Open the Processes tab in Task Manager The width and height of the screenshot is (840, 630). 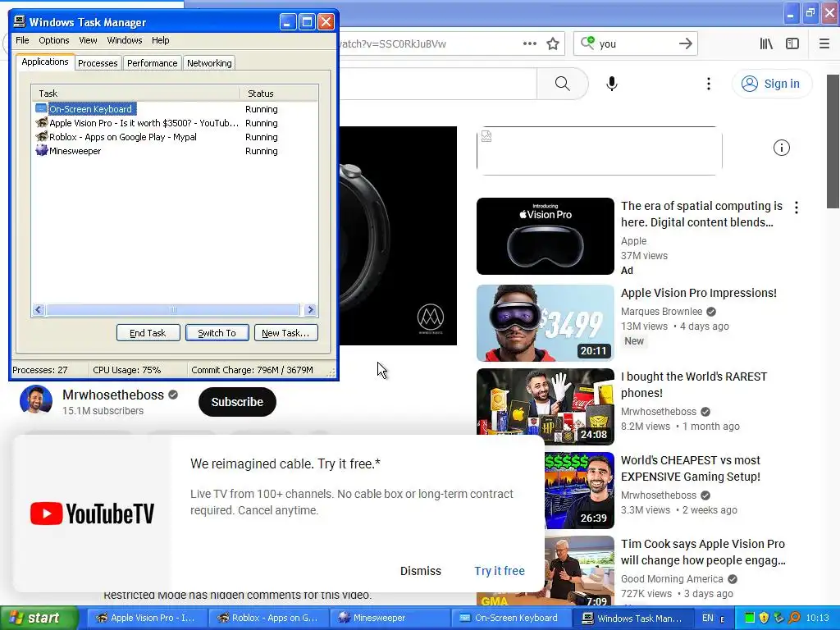pyautogui.click(x=98, y=63)
